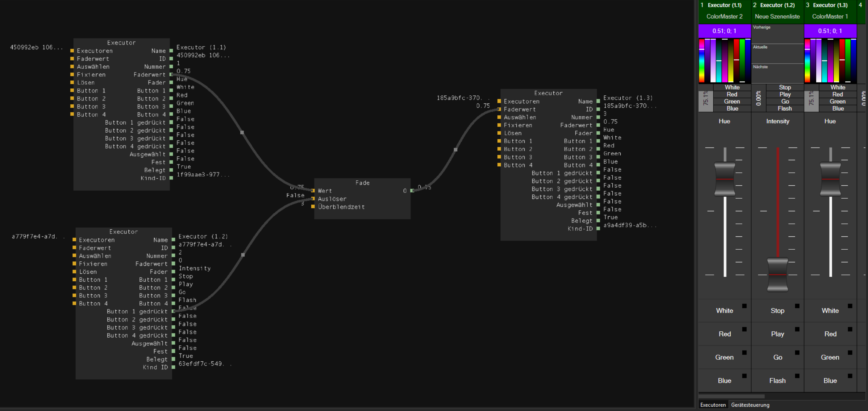Click large White button under Executor (1.3) fader
Screen dimensions: 868x411
[830, 311]
